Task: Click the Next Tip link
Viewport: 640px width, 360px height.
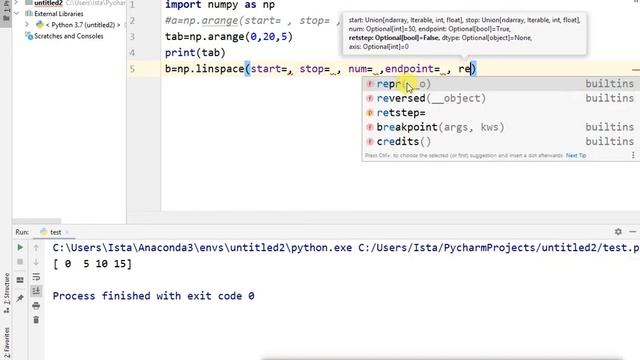Action: coord(576,156)
